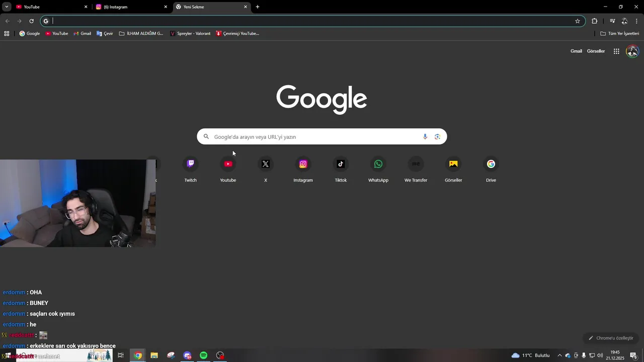Open the Çevrimiçi YouTube... bookmark
The width and height of the screenshot is (644, 362).
click(x=237, y=34)
